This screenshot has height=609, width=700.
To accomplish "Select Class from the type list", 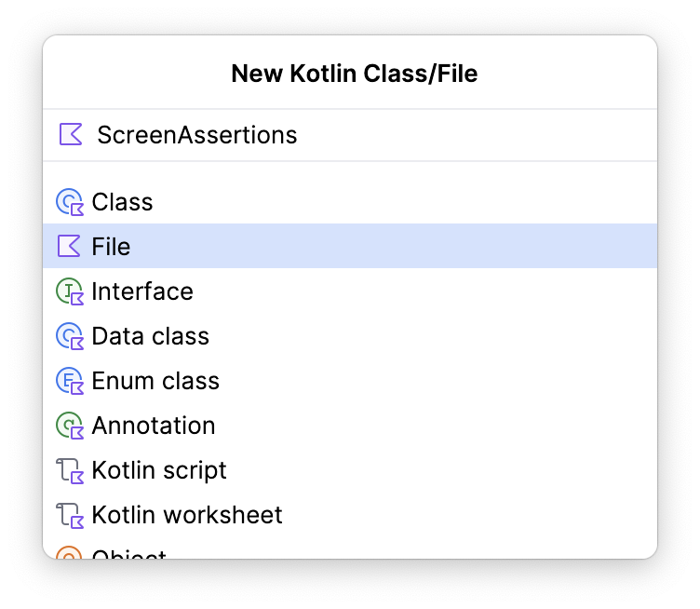I will click(x=122, y=202).
